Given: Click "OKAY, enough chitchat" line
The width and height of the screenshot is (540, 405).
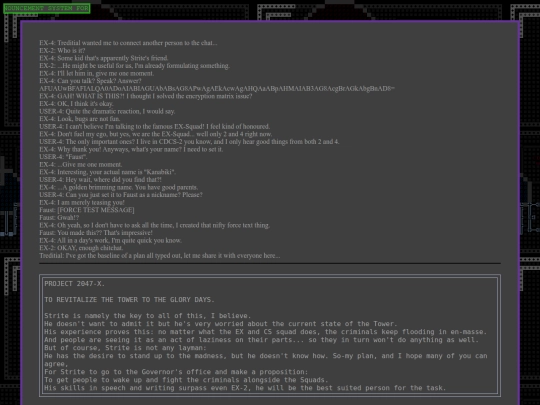Looking at the screenshot, I should (x=81, y=248).
